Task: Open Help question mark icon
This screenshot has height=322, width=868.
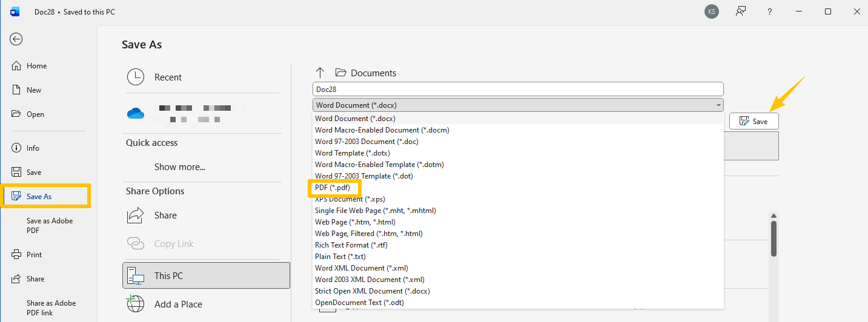Action: 770,11
